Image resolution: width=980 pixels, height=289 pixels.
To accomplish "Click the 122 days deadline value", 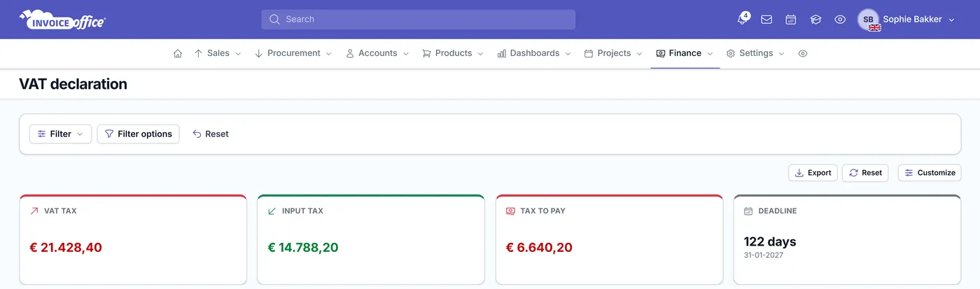I will (770, 241).
